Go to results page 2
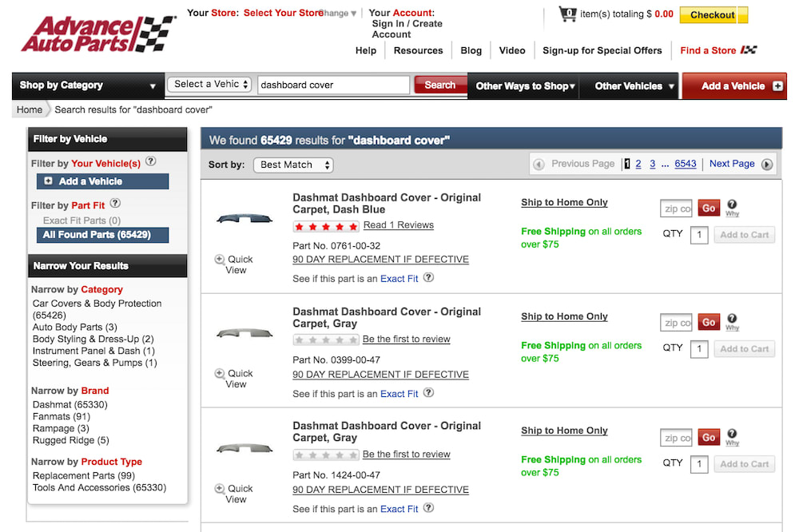 (x=638, y=164)
